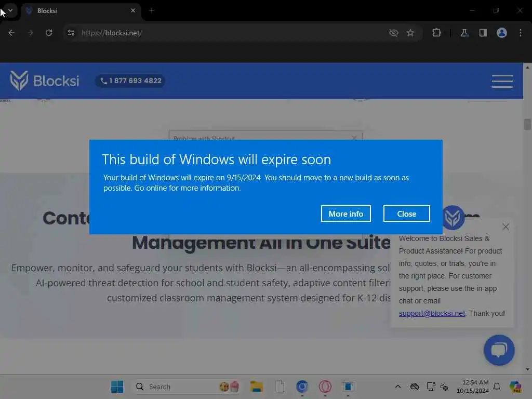Click the cloud sync off tray icon

click(414, 387)
